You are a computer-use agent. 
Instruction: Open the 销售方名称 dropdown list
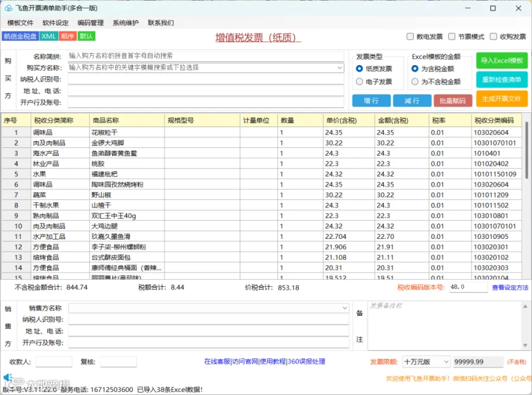click(345, 308)
